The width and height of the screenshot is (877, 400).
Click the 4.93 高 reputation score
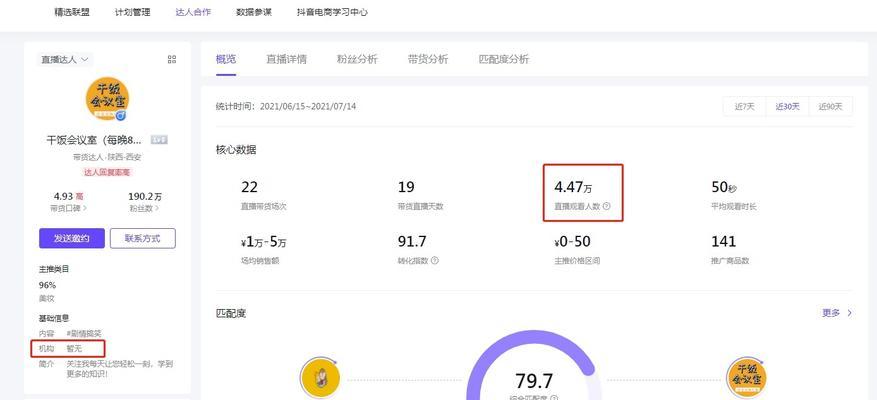(68, 196)
